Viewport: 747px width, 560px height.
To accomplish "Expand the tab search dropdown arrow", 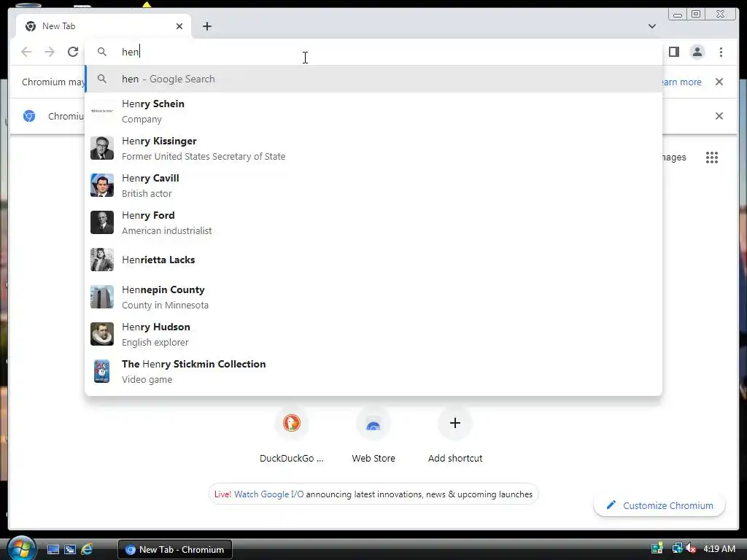I will tap(651, 26).
